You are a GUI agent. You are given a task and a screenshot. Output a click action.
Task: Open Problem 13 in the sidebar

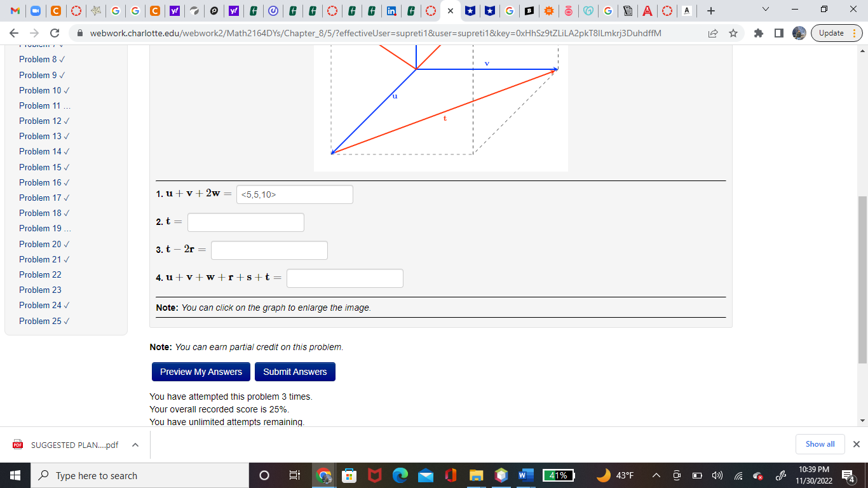point(44,136)
